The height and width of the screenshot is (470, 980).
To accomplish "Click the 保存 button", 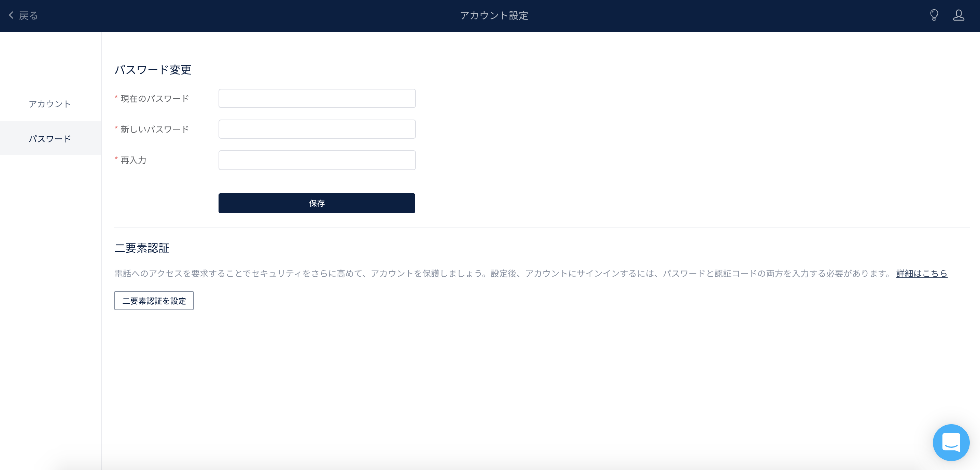I will click(317, 203).
